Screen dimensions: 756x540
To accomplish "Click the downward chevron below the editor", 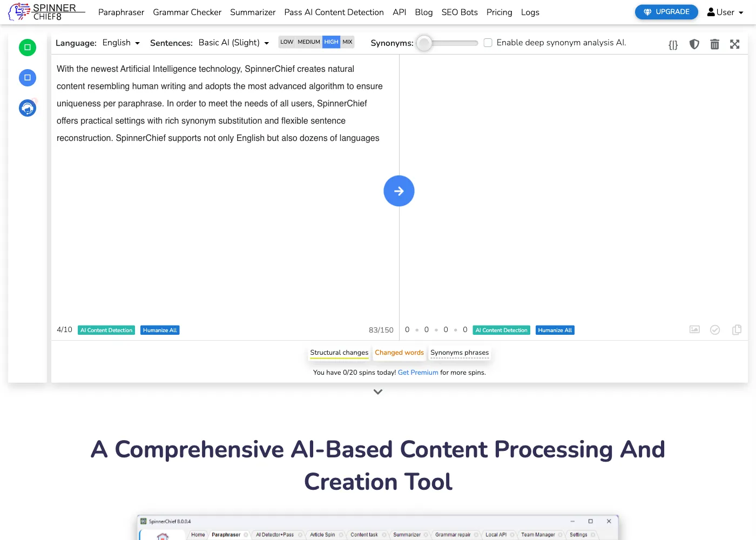I will click(378, 392).
